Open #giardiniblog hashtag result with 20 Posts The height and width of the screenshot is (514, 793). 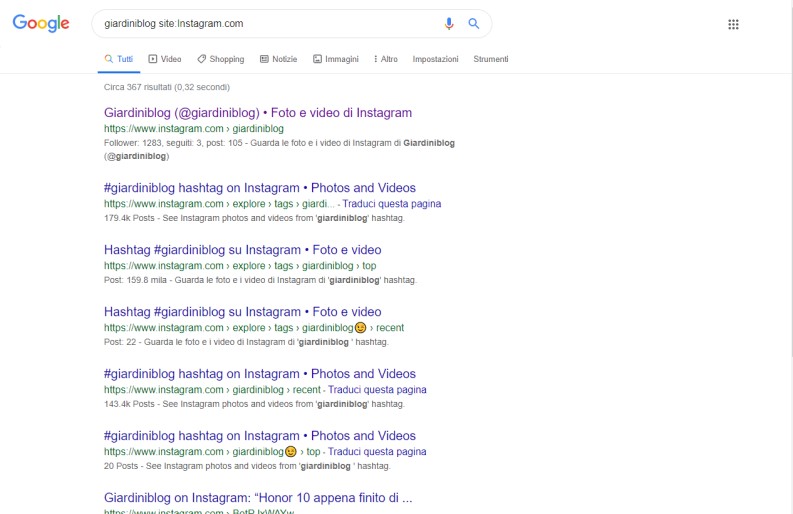point(259,436)
